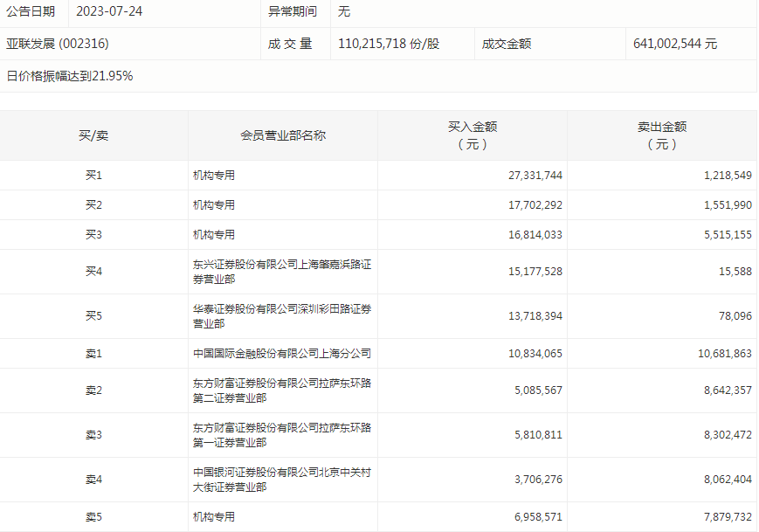Click trading volume 110,215,718 份/股

389,44
